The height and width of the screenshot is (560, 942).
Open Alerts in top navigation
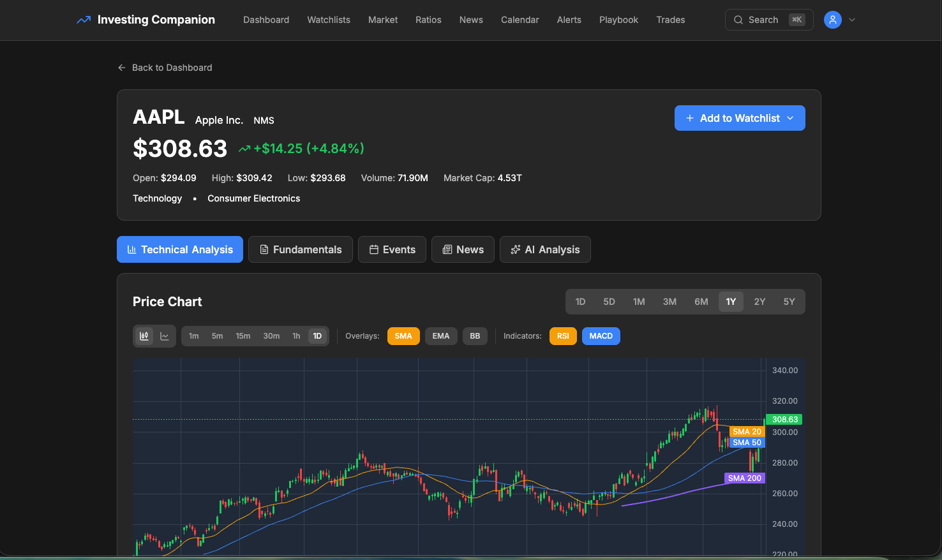click(569, 20)
